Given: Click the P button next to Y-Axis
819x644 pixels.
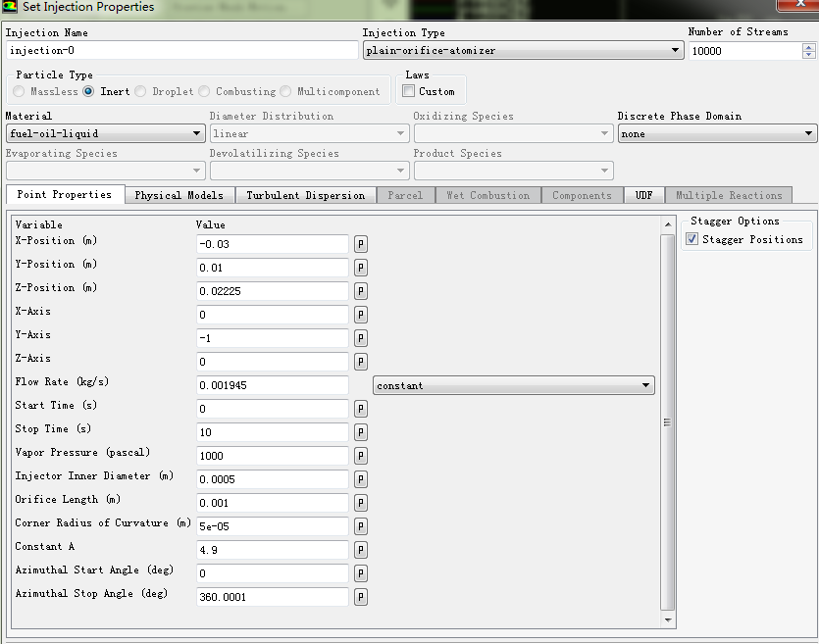Looking at the screenshot, I should [x=360, y=338].
